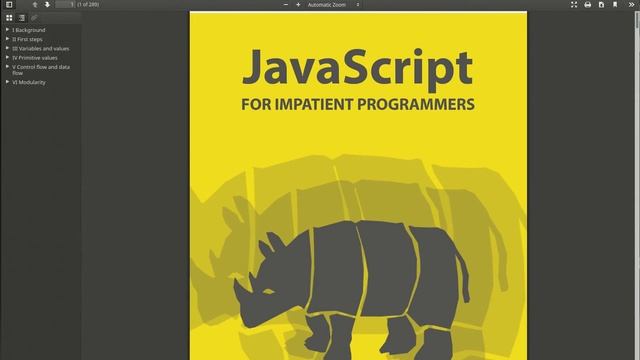Open 'V Control flow and data flow'
The width and height of the screenshot is (640, 360).
click(x=41, y=70)
